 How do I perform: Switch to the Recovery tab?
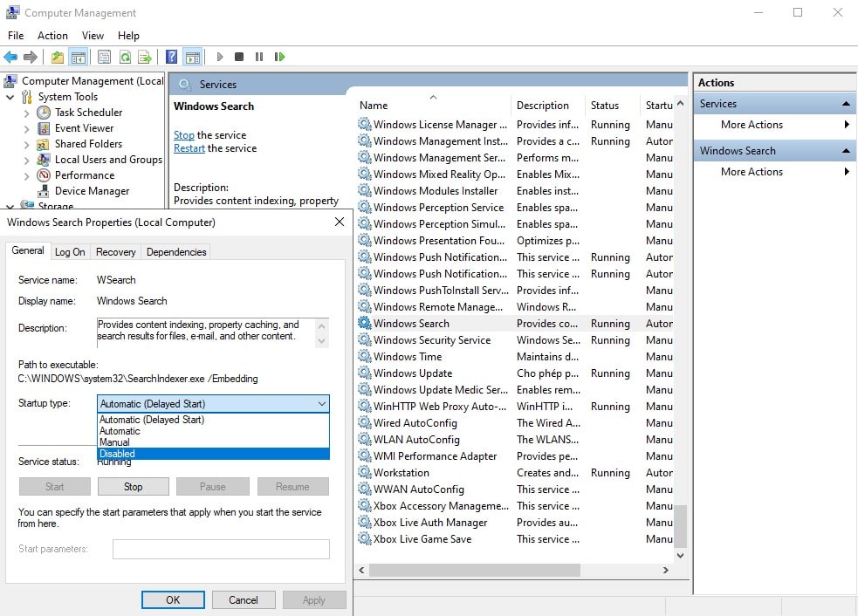(x=115, y=251)
